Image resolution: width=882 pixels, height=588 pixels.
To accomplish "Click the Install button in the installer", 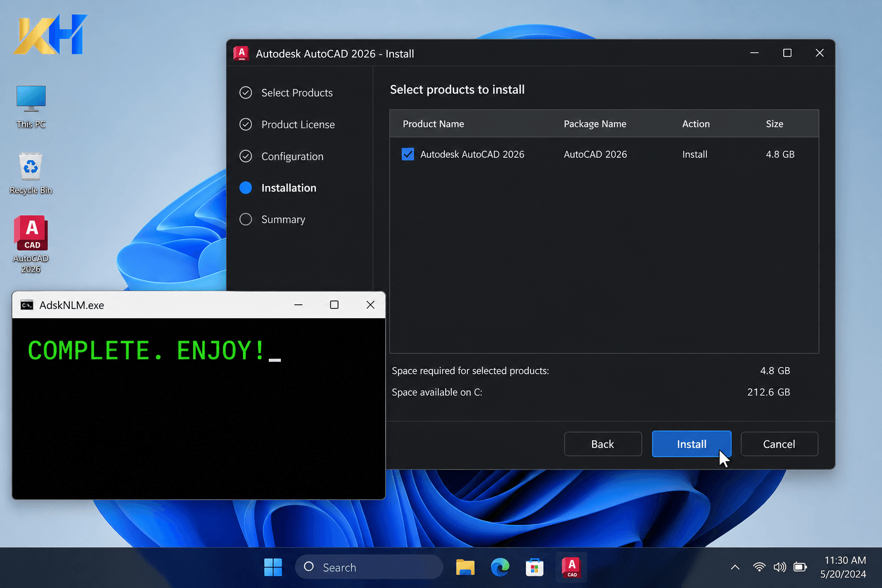I will [x=691, y=444].
